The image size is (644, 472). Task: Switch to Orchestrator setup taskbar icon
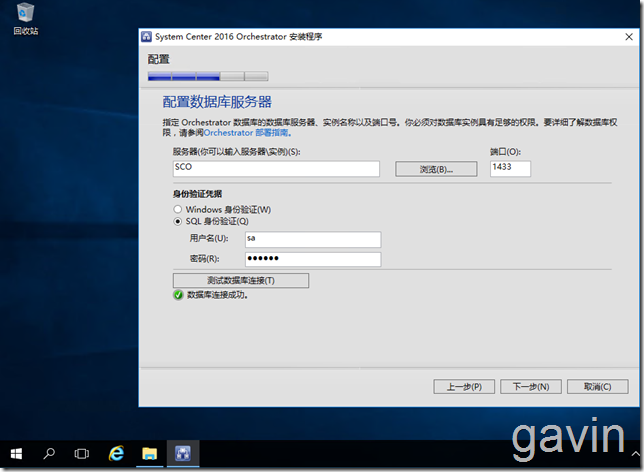183,454
